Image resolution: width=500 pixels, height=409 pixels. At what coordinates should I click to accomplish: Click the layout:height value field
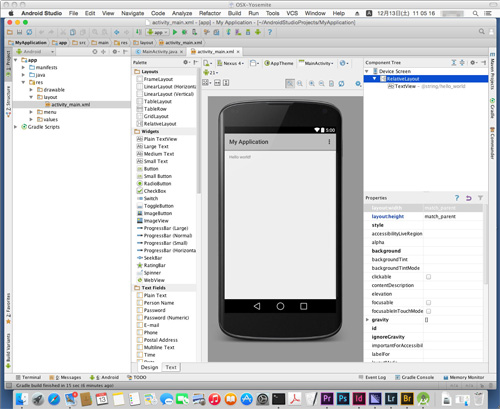pos(453,217)
